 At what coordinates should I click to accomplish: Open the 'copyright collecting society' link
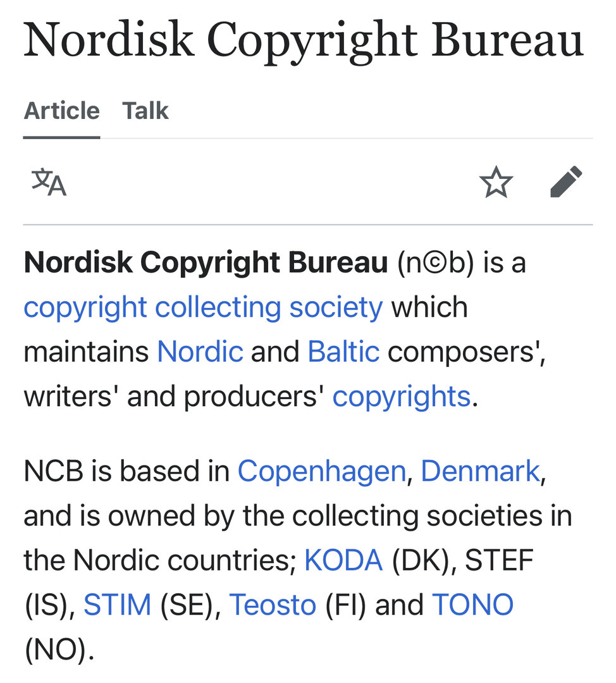[203, 307]
